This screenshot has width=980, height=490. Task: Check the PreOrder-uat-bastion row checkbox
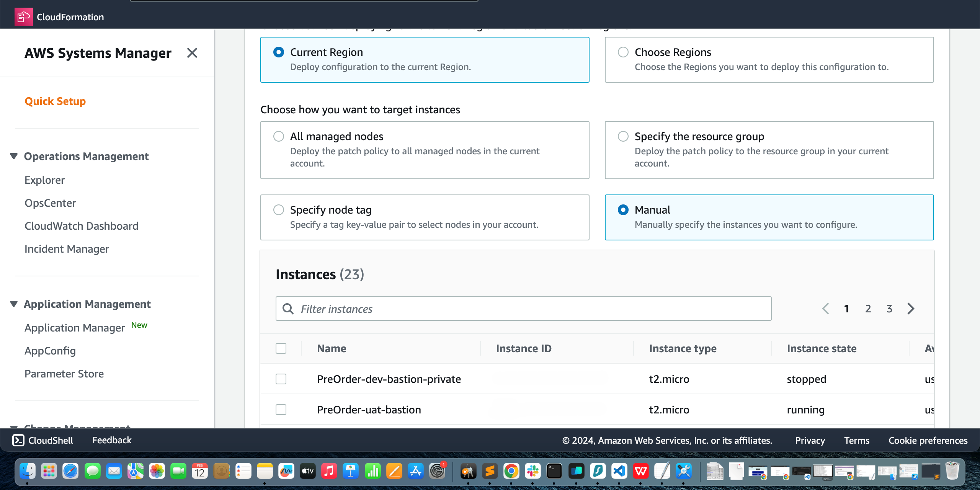(x=281, y=410)
